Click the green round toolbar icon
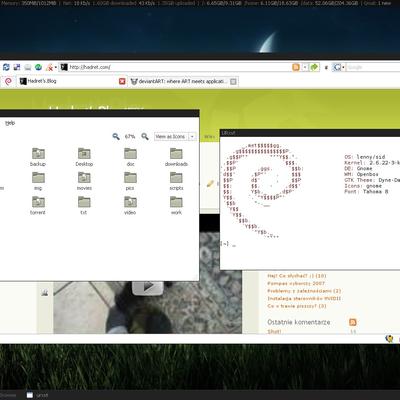This screenshot has width=400, height=400. tap(38, 67)
